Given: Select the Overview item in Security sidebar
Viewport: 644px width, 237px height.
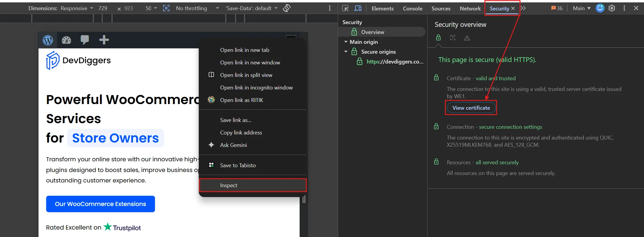Looking at the screenshot, I should click(x=382, y=32).
